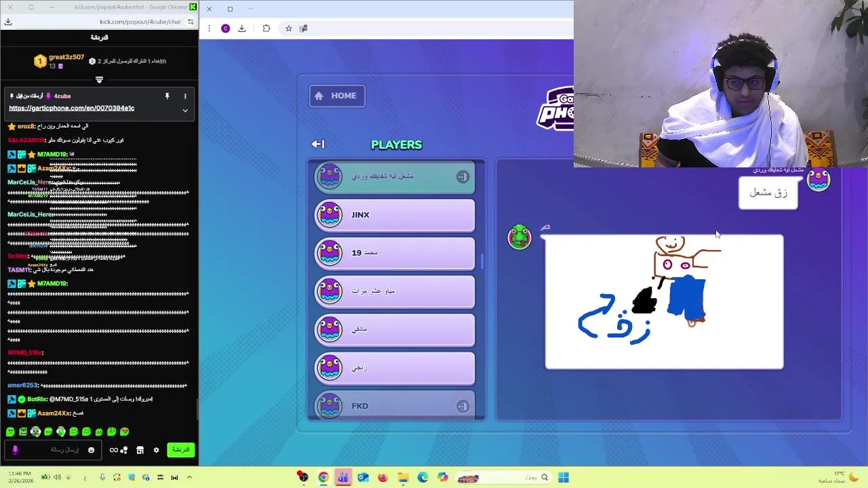Select the player row ending in 19
This screenshot has width=868, height=488.
395,253
